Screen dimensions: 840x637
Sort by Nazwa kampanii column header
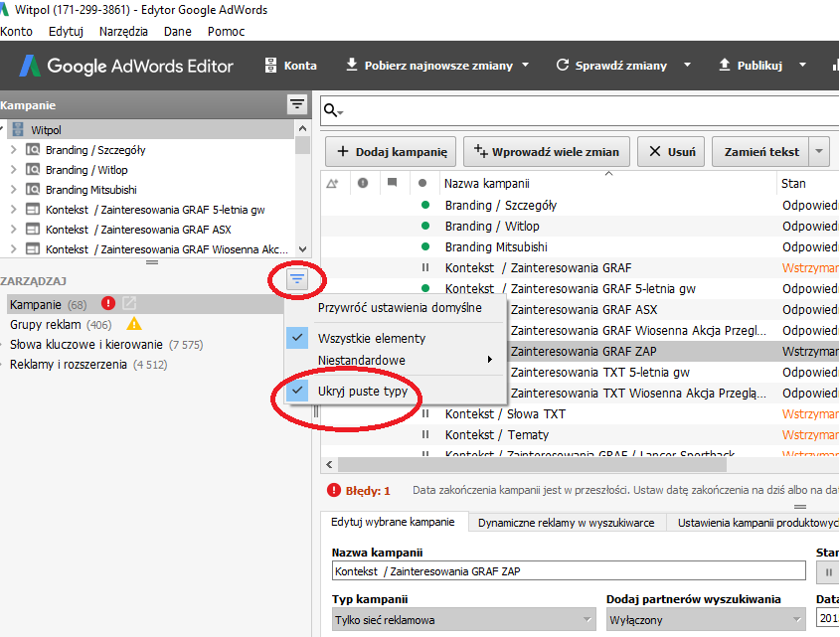607,183
